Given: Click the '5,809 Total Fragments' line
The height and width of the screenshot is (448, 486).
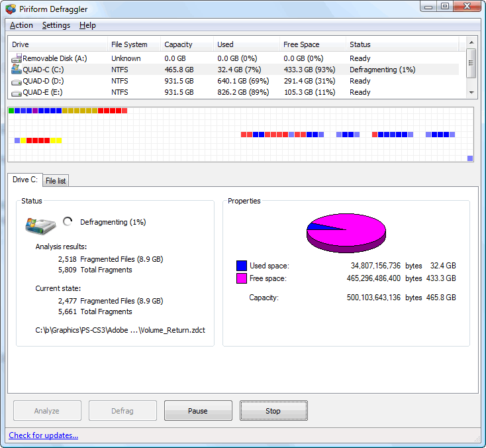Looking at the screenshot, I should click(x=95, y=270).
